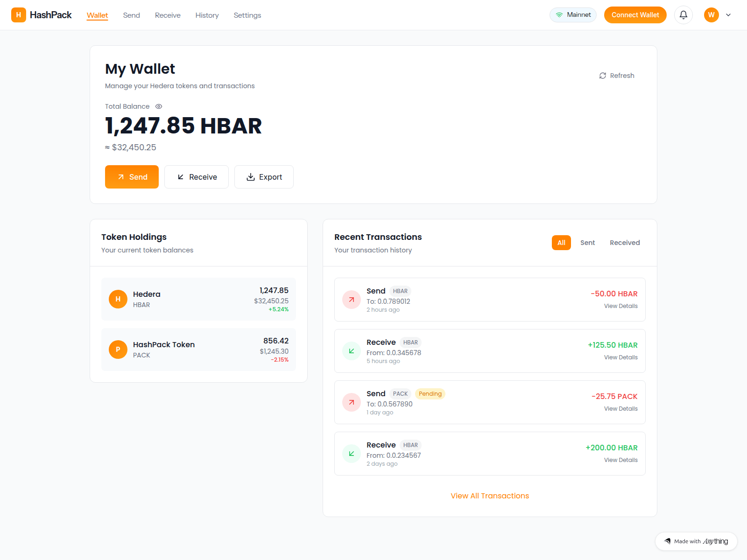Click the 1,247.85 HBAR total balance
The height and width of the screenshot is (560, 747).
(183, 126)
